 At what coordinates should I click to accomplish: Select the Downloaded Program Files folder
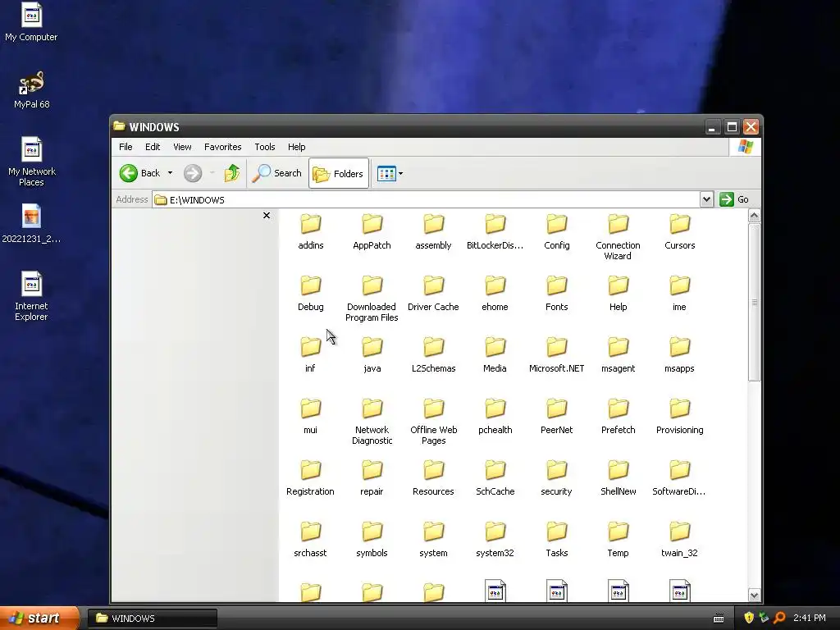[372, 299]
